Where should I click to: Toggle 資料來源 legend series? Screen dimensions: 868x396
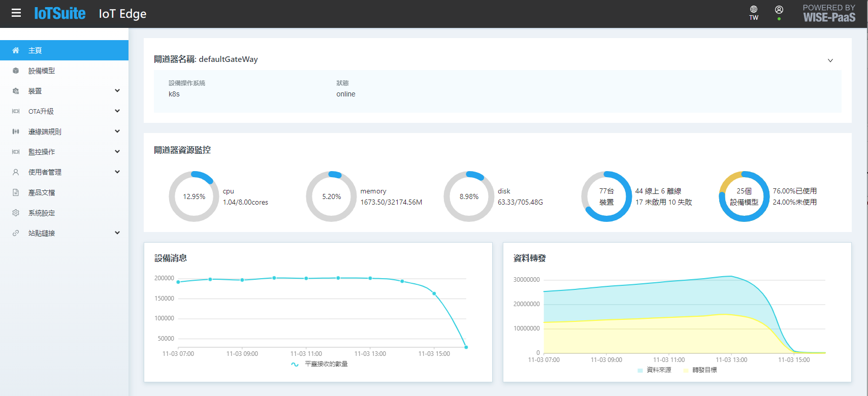click(x=654, y=370)
